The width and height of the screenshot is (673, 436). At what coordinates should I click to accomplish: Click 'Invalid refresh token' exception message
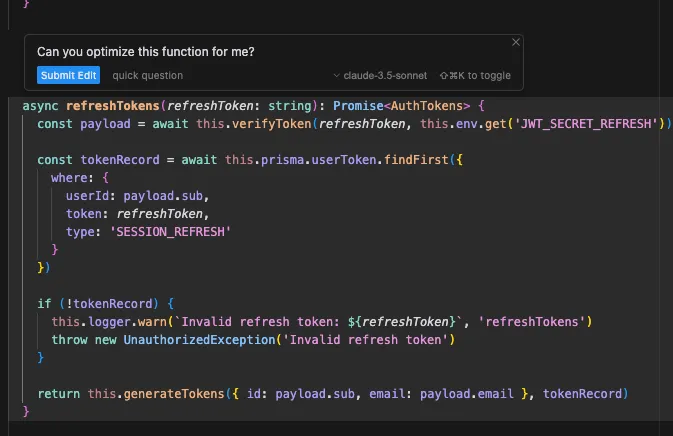click(x=365, y=339)
